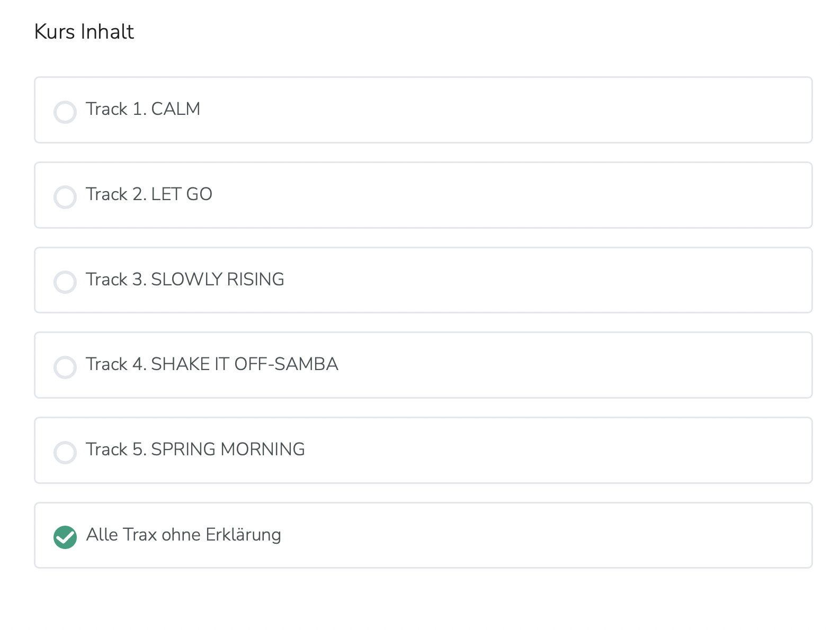The image size is (840, 630).
Task: Open the Track 2. LET GO lesson link
Action: pos(149,194)
